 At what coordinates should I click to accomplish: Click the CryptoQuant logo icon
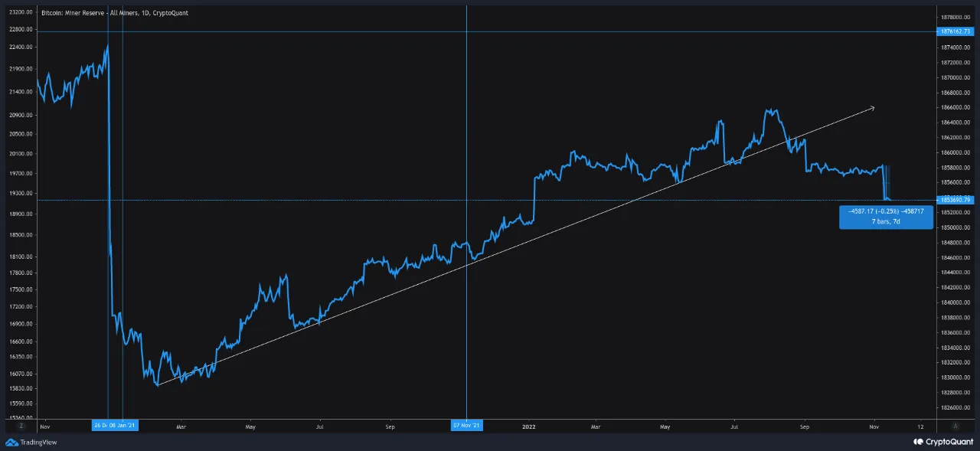click(917, 442)
